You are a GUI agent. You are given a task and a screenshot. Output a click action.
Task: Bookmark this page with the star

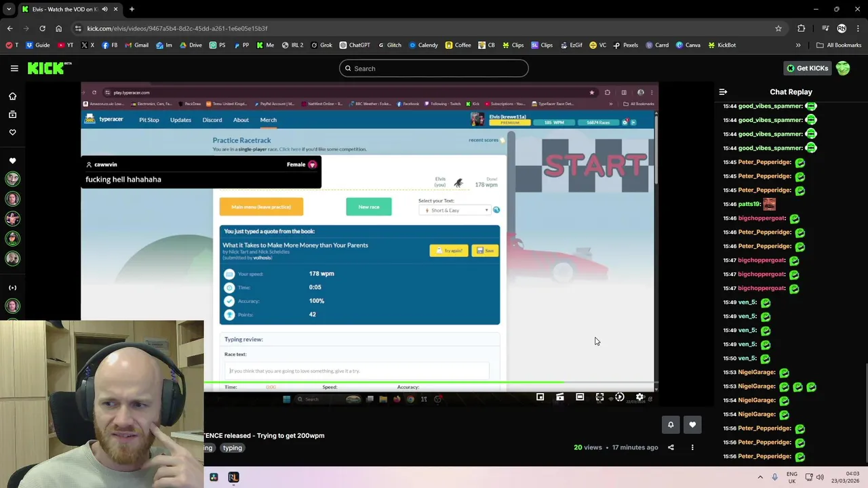(x=778, y=28)
